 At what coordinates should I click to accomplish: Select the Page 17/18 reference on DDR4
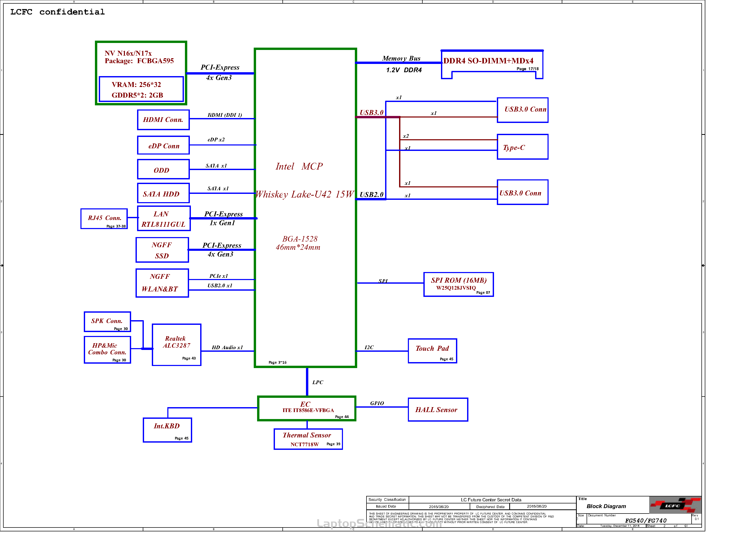click(x=528, y=69)
